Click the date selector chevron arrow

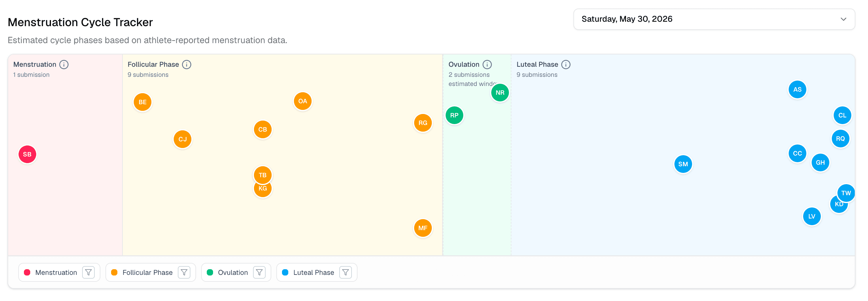click(x=843, y=19)
